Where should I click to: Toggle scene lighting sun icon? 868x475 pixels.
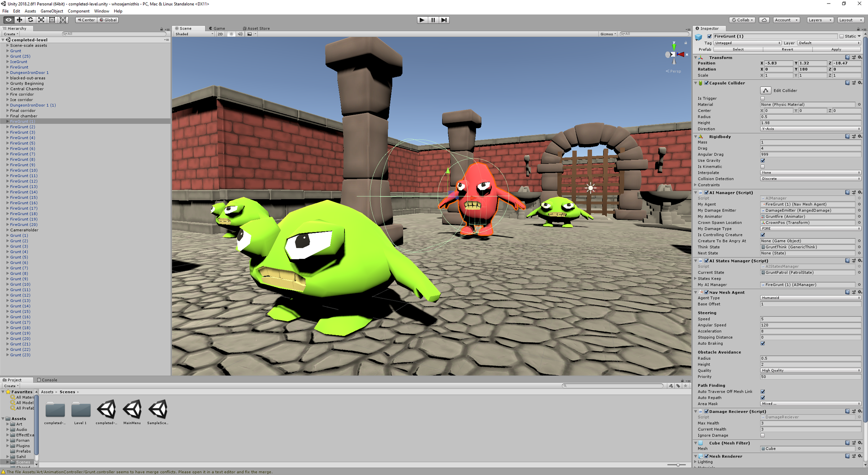click(231, 34)
